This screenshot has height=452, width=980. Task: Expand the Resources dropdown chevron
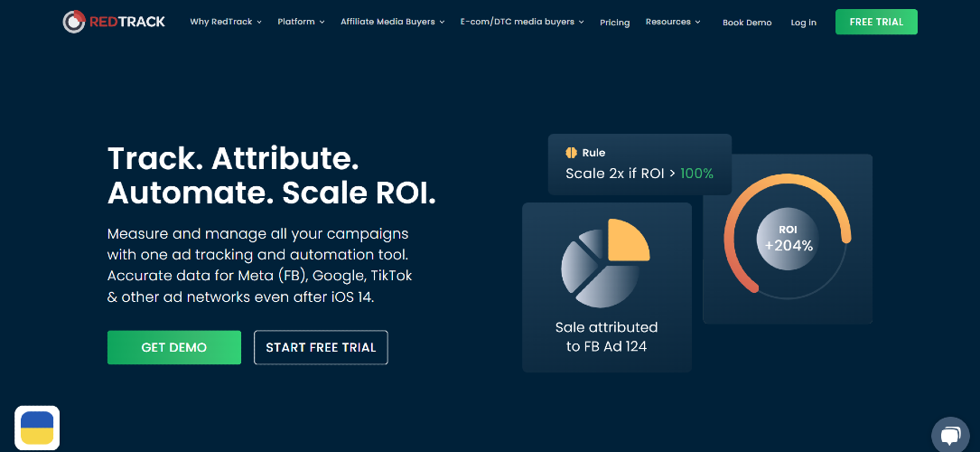click(697, 22)
